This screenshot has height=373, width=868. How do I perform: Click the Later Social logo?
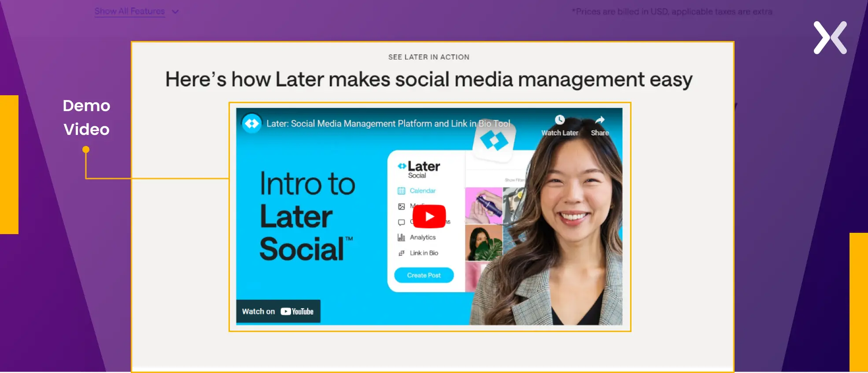[x=419, y=170]
